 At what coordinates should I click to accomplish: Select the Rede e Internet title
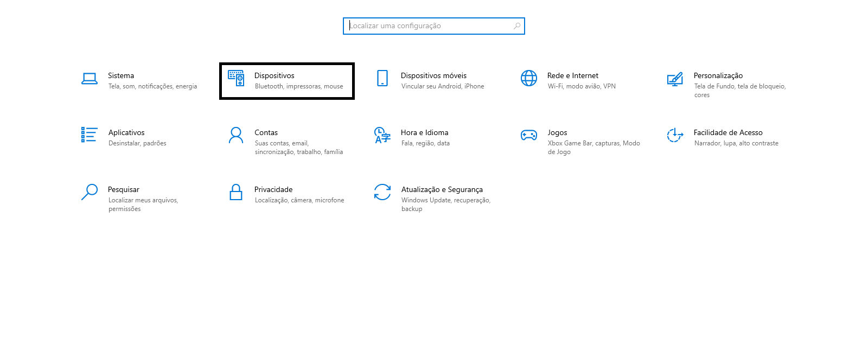tap(573, 75)
